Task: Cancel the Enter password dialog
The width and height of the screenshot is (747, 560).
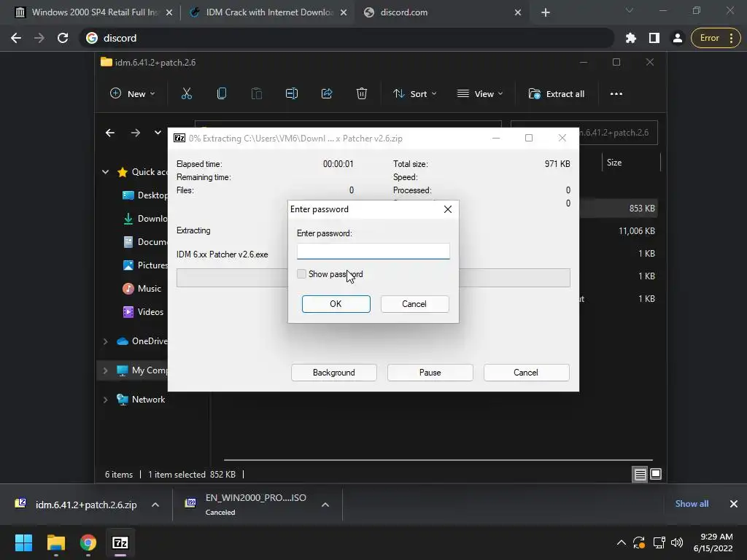Action: [414, 304]
